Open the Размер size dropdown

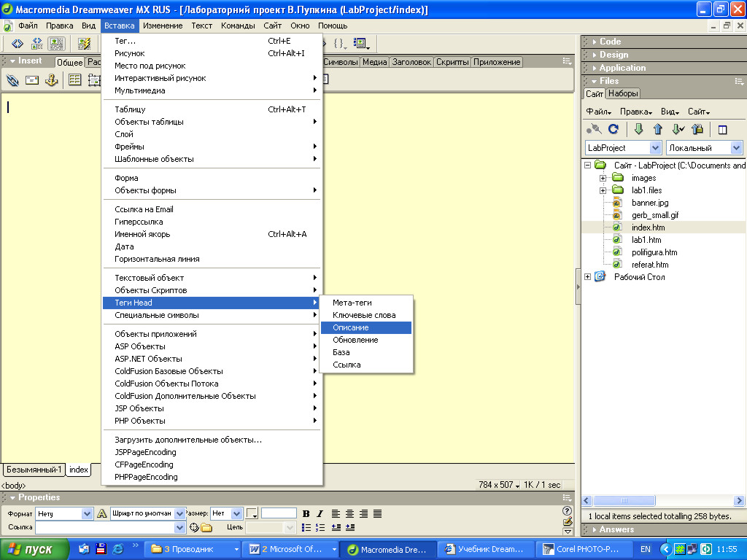[x=236, y=514]
